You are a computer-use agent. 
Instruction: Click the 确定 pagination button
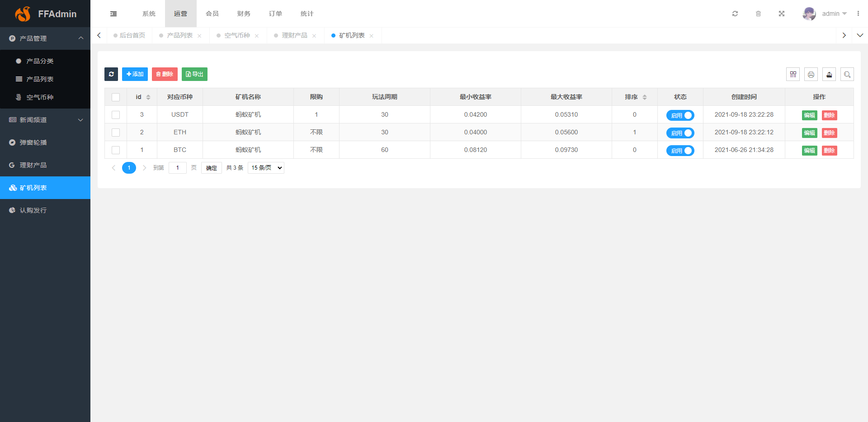212,168
